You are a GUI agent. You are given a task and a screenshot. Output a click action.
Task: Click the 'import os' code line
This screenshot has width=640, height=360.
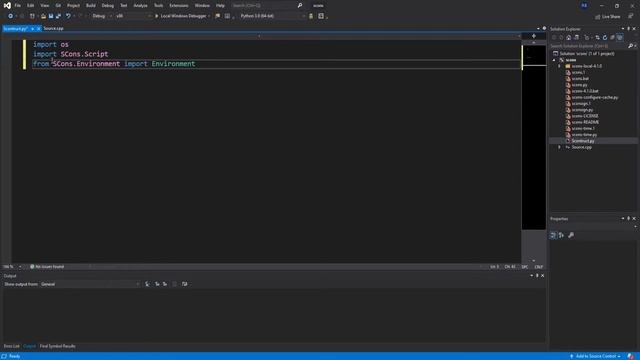click(x=51, y=44)
